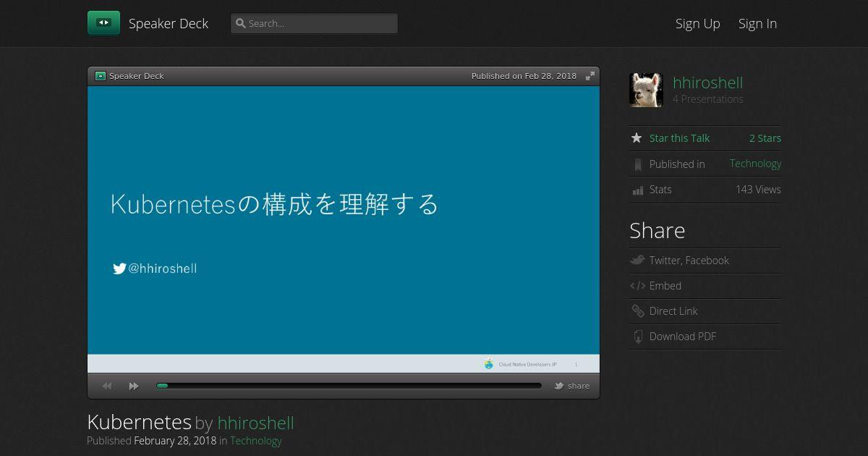
Task: Open Technology link under the title
Action: pos(256,441)
